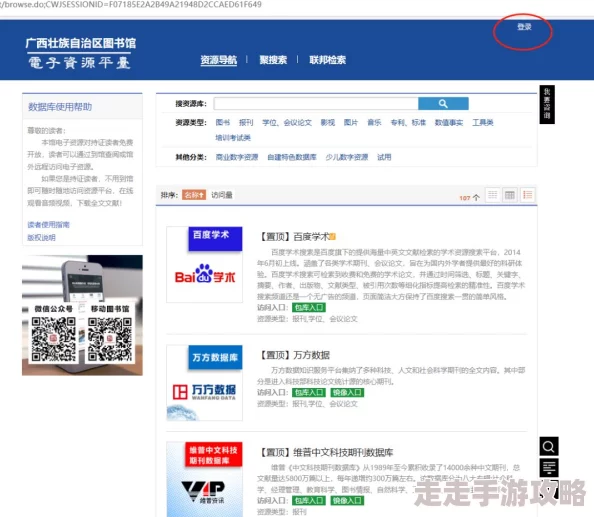
Task: Click the 广西壮族自治区图书馆 site logo
Action: click(80, 53)
